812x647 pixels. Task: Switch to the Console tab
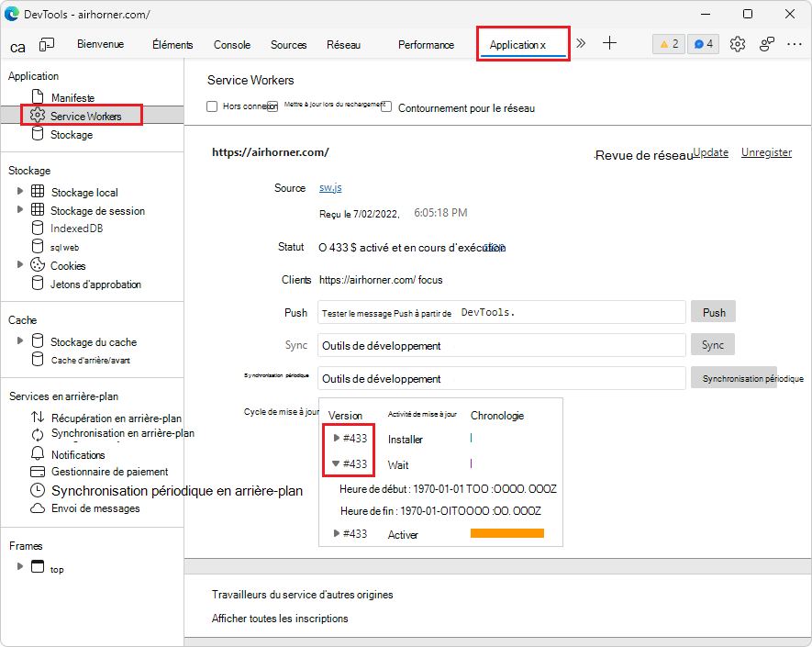point(231,44)
